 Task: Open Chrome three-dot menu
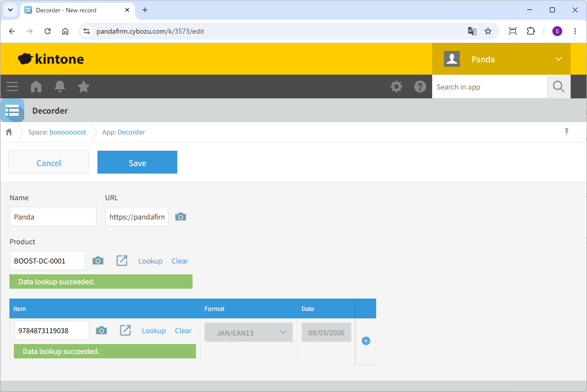[575, 31]
